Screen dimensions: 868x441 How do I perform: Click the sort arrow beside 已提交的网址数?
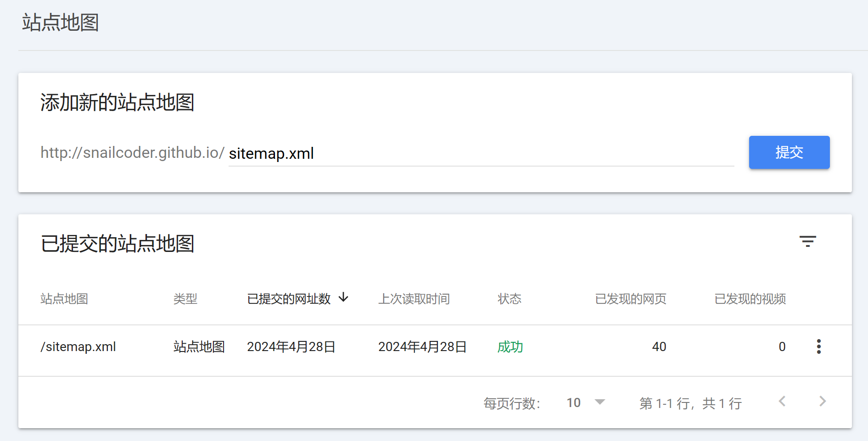tap(343, 298)
